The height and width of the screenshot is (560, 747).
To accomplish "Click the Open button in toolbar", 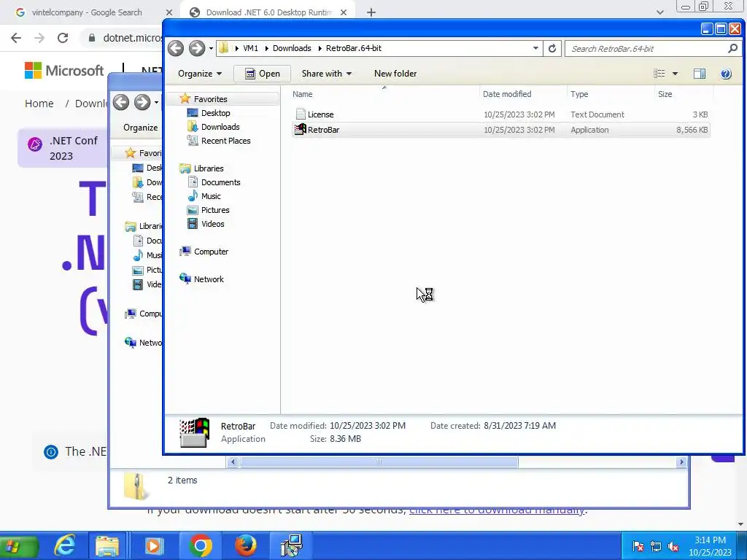I will 262,74.
